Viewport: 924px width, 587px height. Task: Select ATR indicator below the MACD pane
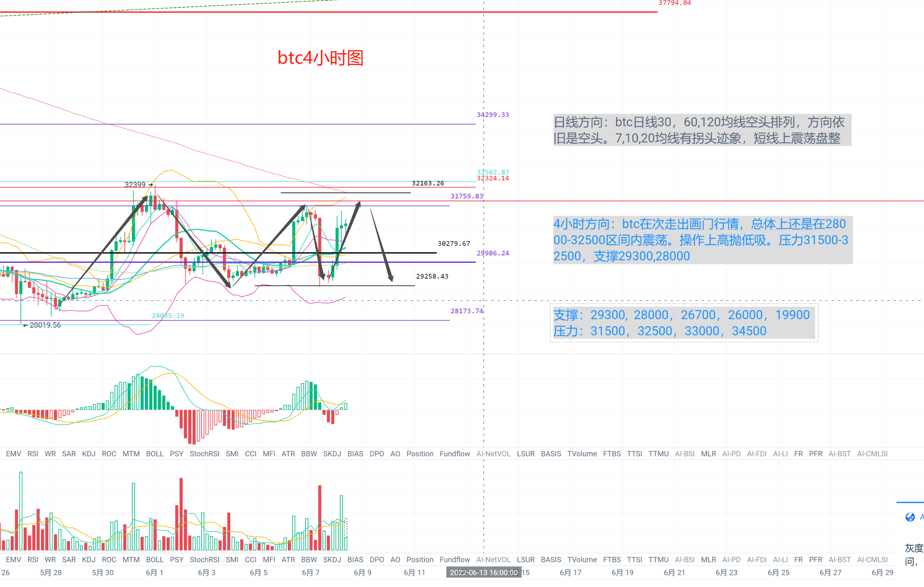(x=288, y=454)
